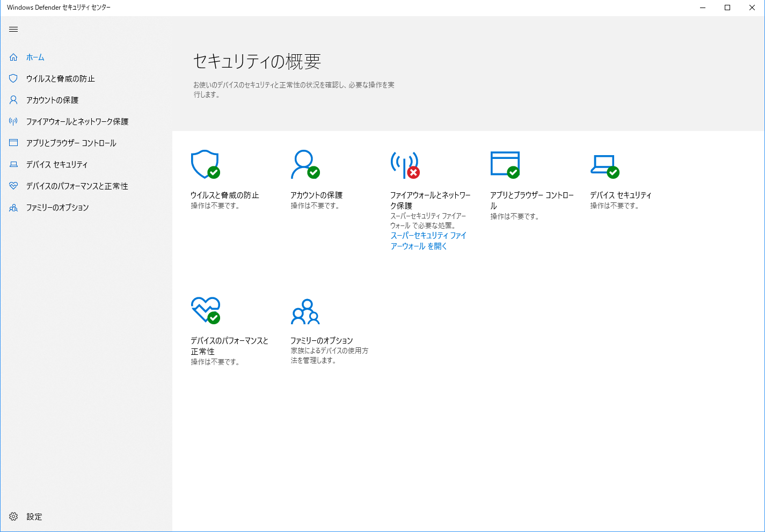Click the アカウントの保護 tile title

(x=317, y=195)
